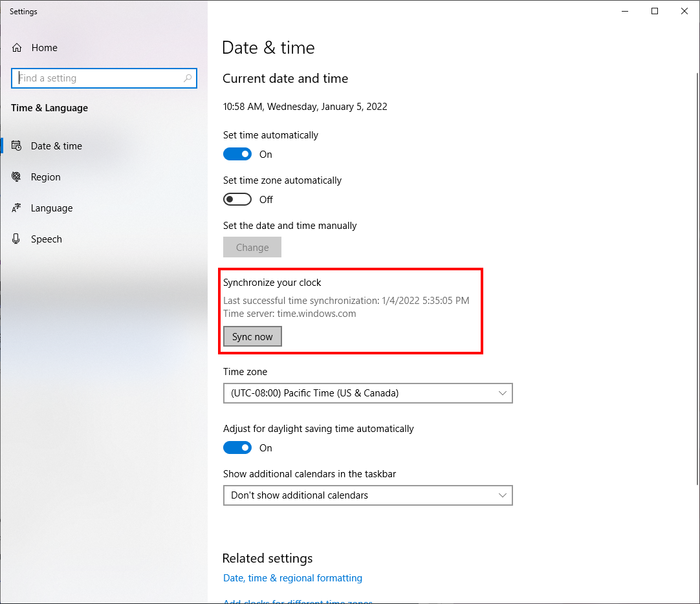Screen dimensions: 700x604
Task: Open the Speech settings page
Action: point(47,239)
